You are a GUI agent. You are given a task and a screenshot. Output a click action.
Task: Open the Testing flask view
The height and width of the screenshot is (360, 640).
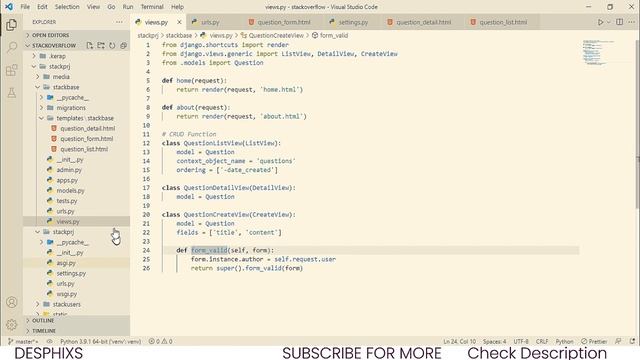(11, 93)
